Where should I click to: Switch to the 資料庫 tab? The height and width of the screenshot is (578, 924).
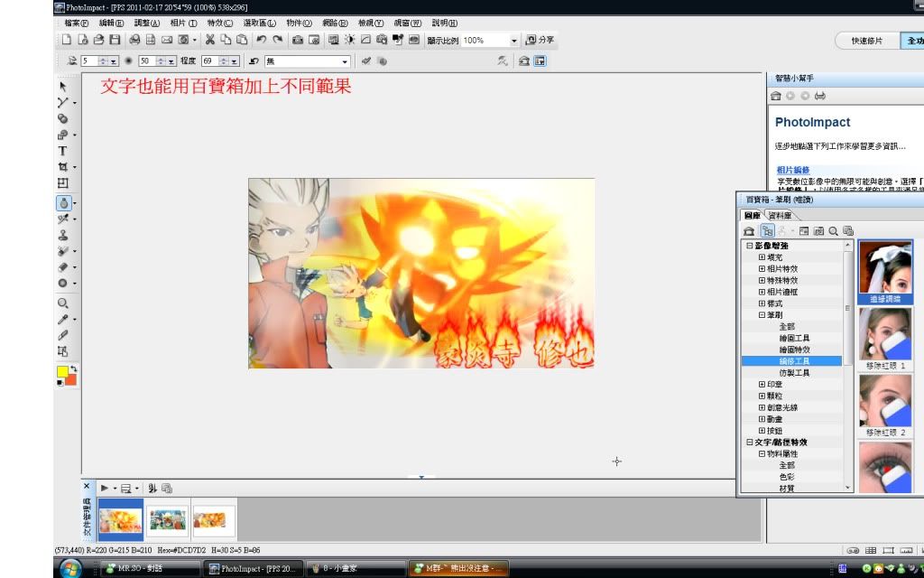pos(780,215)
